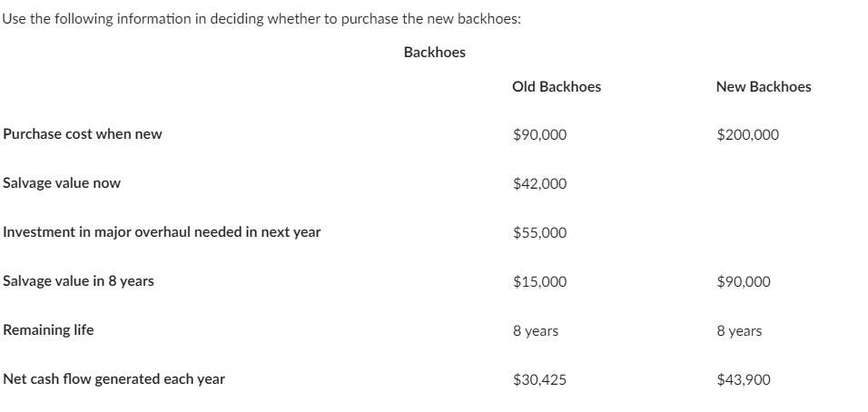This screenshot has width=868, height=412.
Task: Click the Purchase cost when new label
Action: coord(83,134)
